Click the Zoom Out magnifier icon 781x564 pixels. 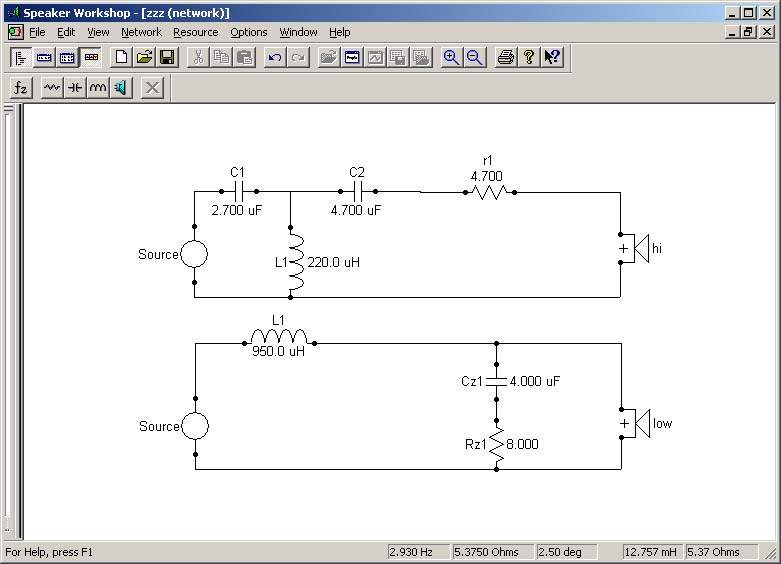tap(474, 57)
